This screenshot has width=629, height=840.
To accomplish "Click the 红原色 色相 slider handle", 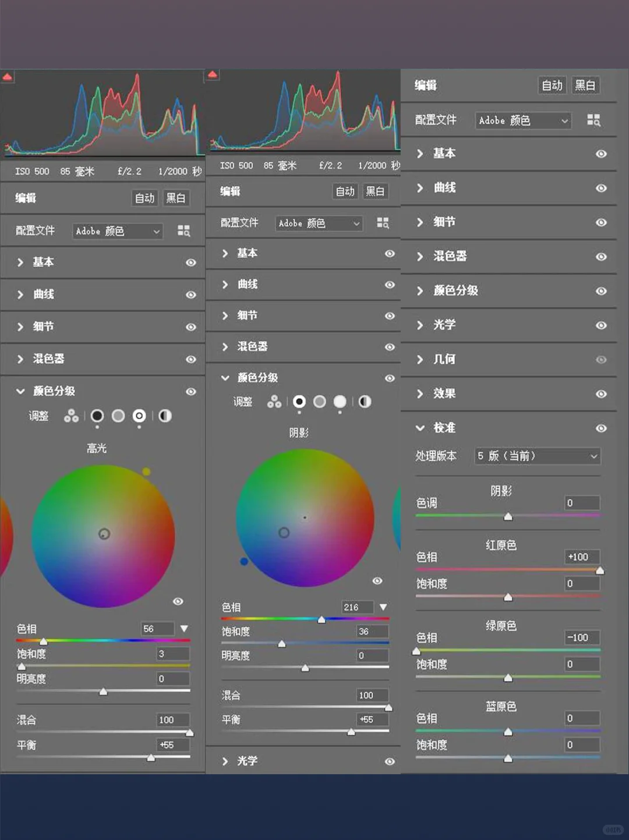I will click(600, 570).
